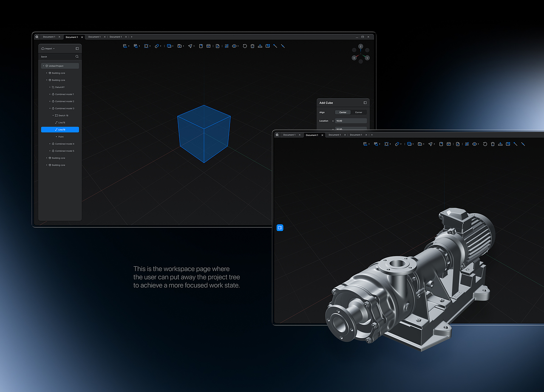Toggle the eye visibility icon in pump window toolbar
544x392 pixels.
pyautogui.click(x=474, y=144)
